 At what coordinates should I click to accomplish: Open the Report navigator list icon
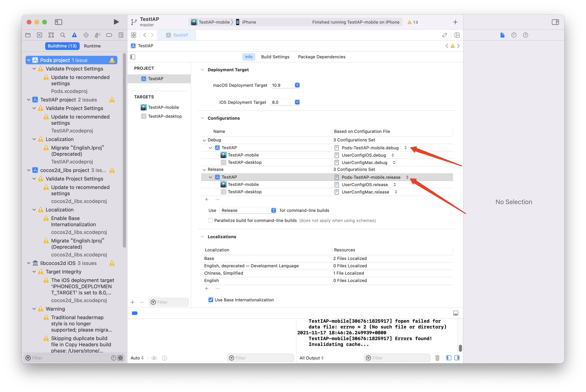[121, 35]
